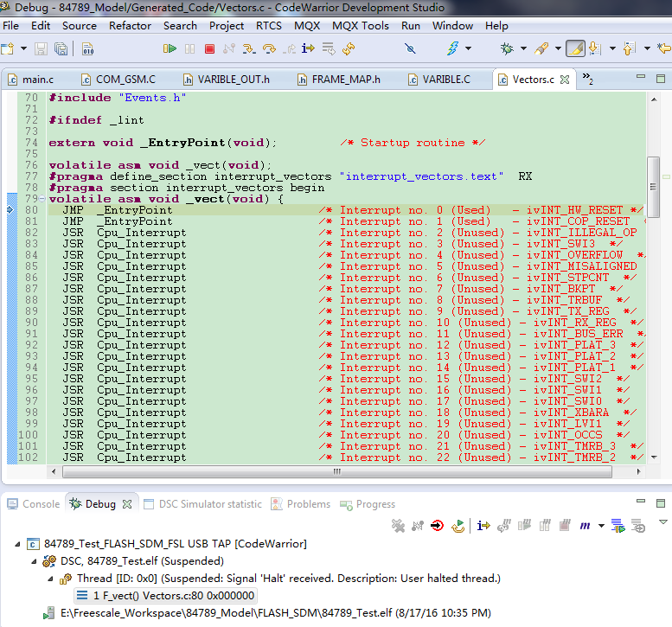
Task: Click the Step Into icon
Action: tap(249, 48)
